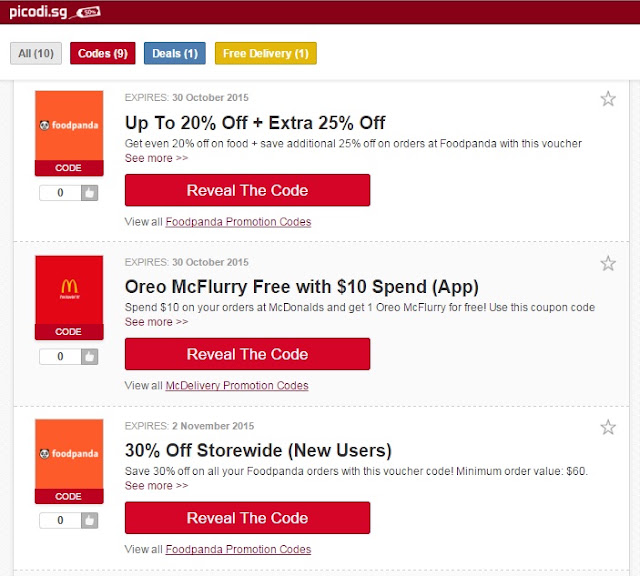Click the vote count field under McDonald's offer
The width and height of the screenshot is (640, 576).
[x=60, y=356]
